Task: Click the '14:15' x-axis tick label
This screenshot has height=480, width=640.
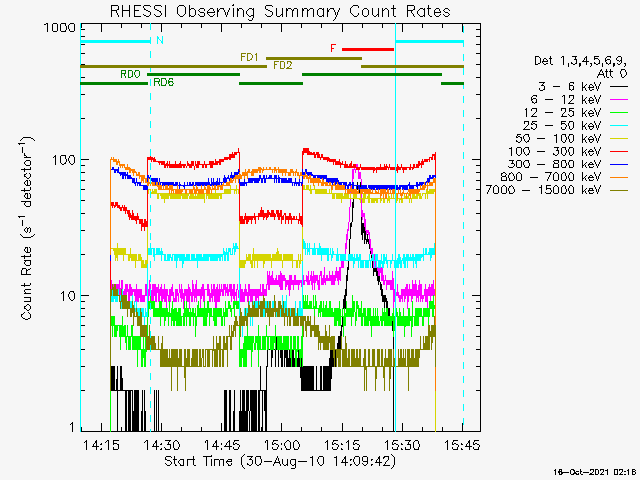Action: tap(101, 444)
